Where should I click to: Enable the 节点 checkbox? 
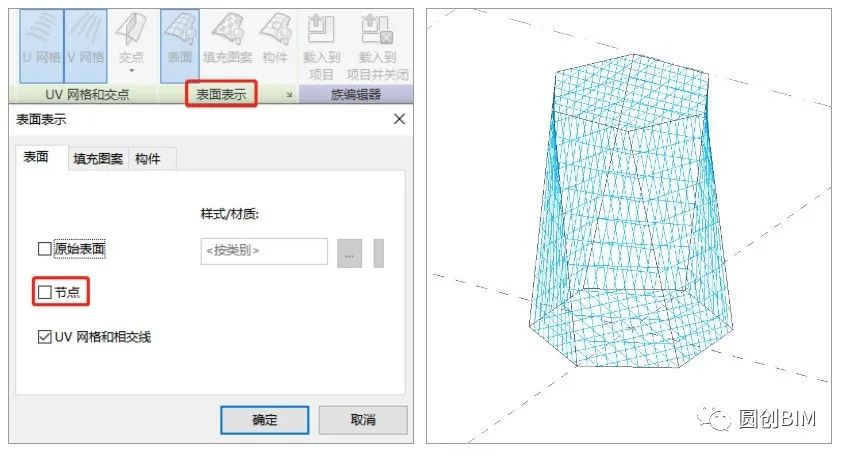click(x=45, y=292)
